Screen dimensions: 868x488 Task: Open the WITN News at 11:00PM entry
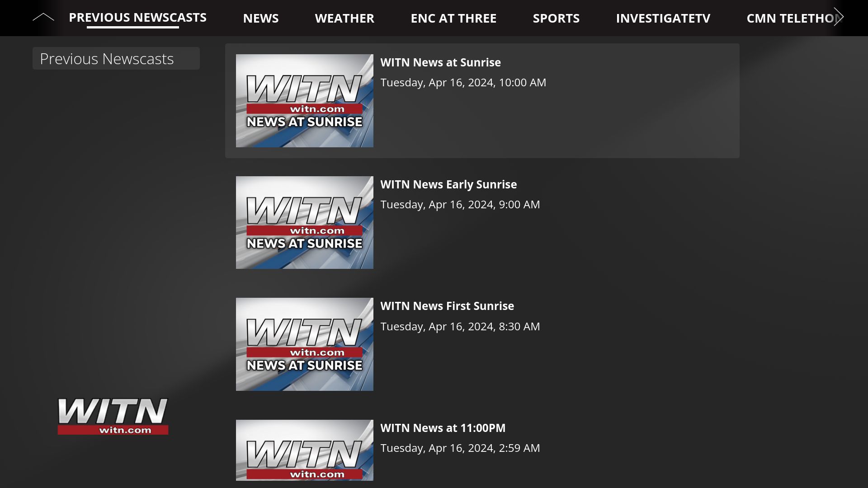click(x=443, y=428)
